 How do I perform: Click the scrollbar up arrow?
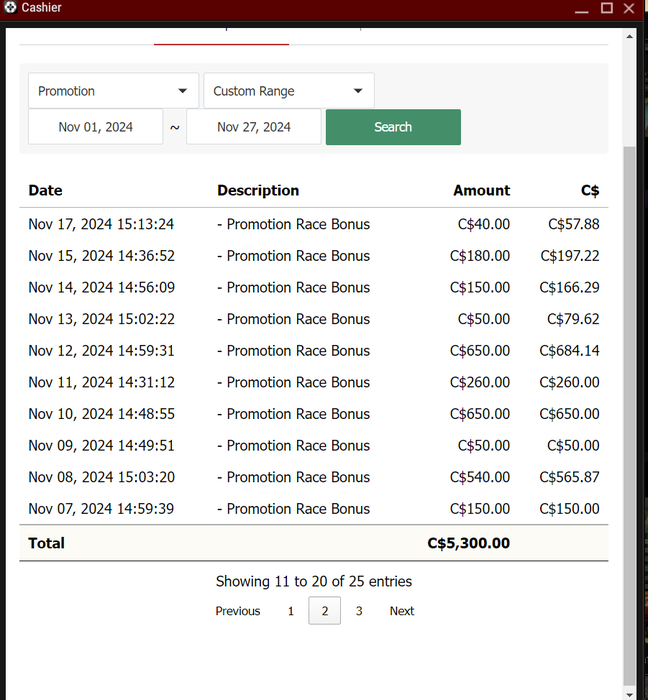pyautogui.click(x=629, y=36)
